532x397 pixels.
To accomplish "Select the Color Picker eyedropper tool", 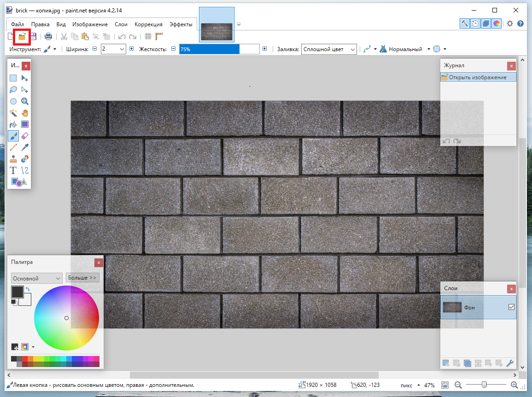I will click(x=25, y=147).
